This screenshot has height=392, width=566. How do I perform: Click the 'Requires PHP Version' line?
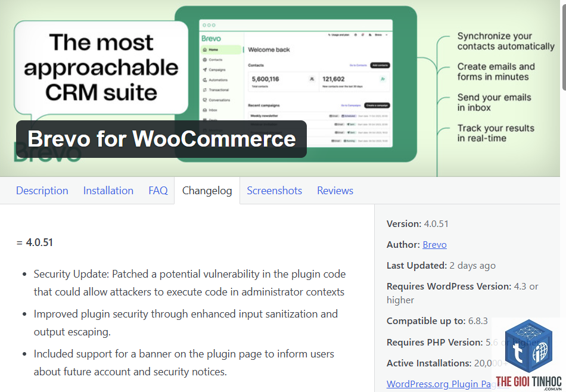click(462, 342)
